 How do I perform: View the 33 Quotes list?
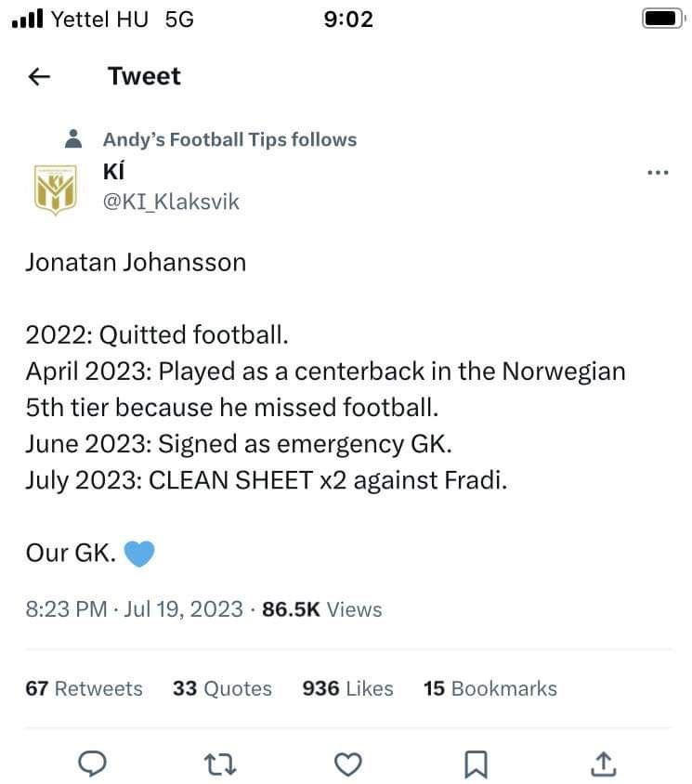[x=222, y=688]
